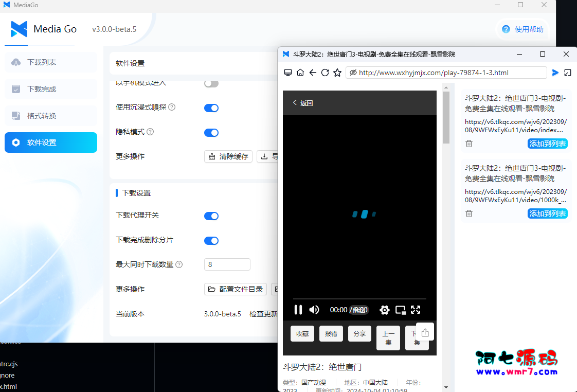Open the video player settings gear
The height and width of the screenshot is (392, 577).
click(x=385, y=310)
